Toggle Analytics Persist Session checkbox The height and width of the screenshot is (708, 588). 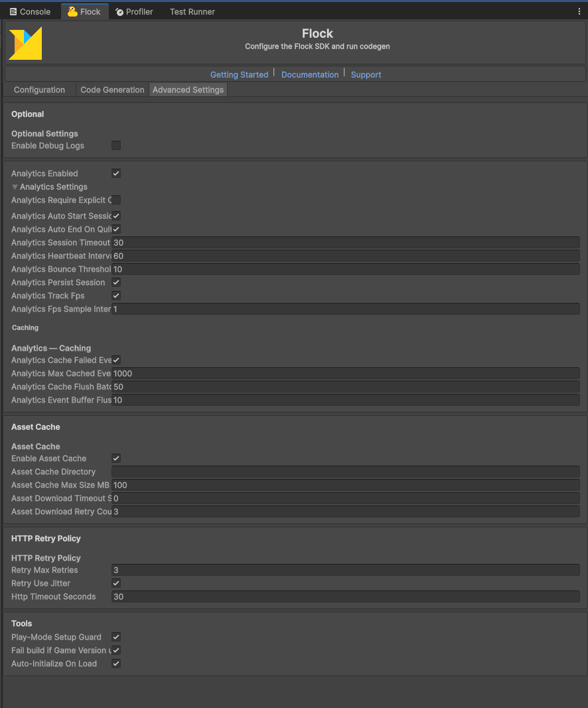116,282
